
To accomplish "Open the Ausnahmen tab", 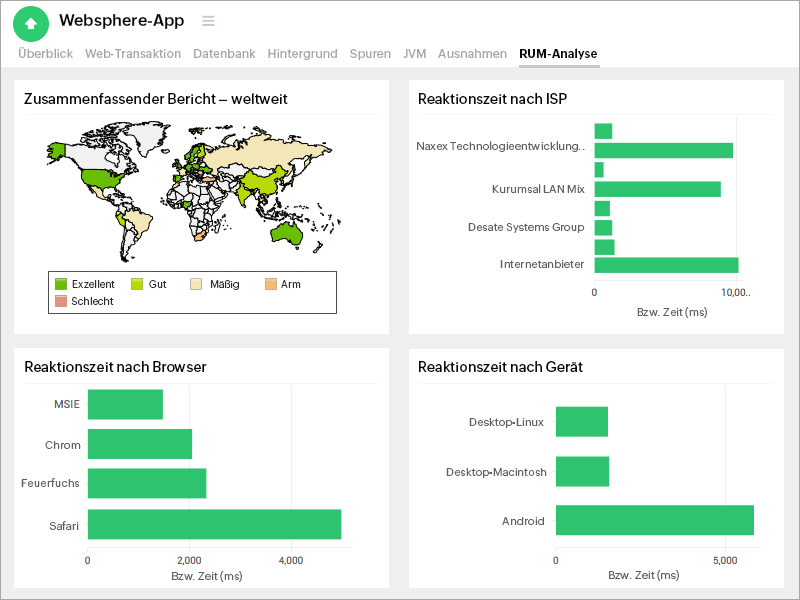I will pos(472,54).
